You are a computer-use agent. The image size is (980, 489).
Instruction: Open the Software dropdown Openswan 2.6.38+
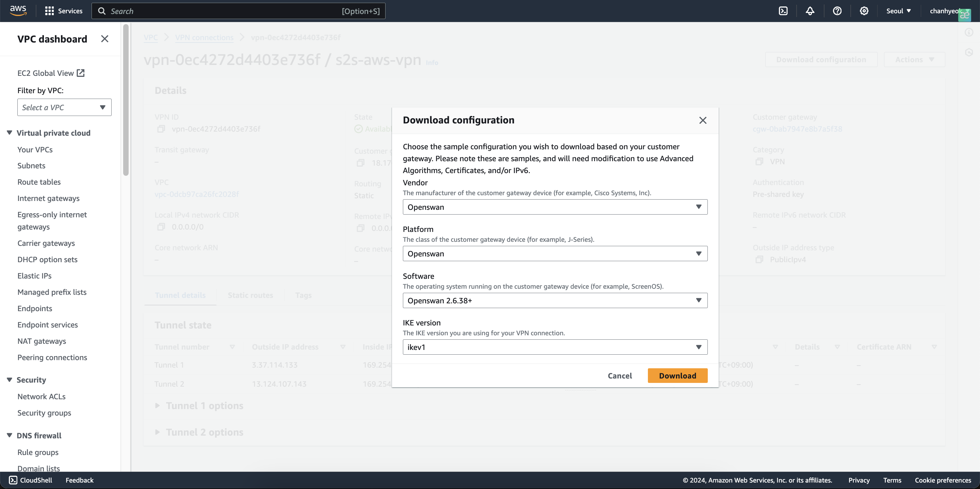pos(555,300)
